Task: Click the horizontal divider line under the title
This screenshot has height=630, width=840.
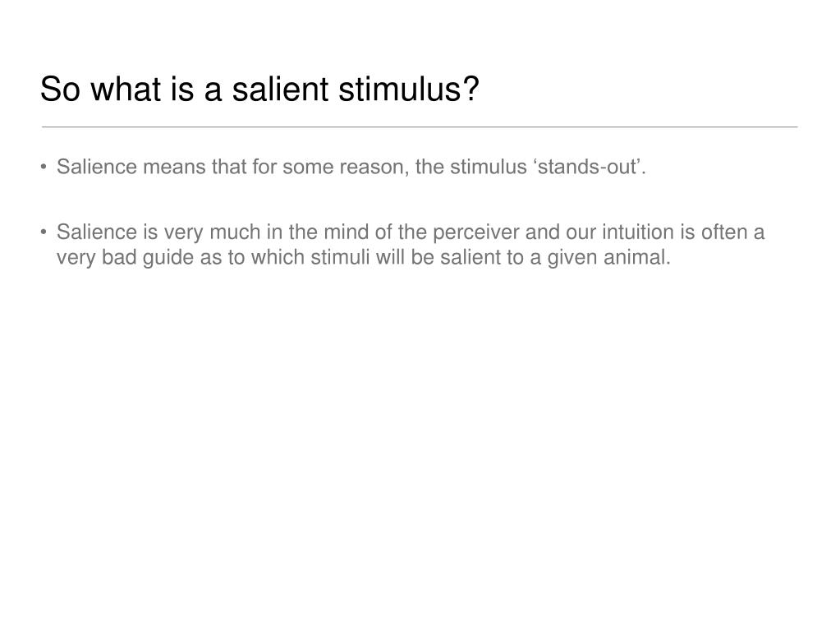Action: tap(420, 127)
